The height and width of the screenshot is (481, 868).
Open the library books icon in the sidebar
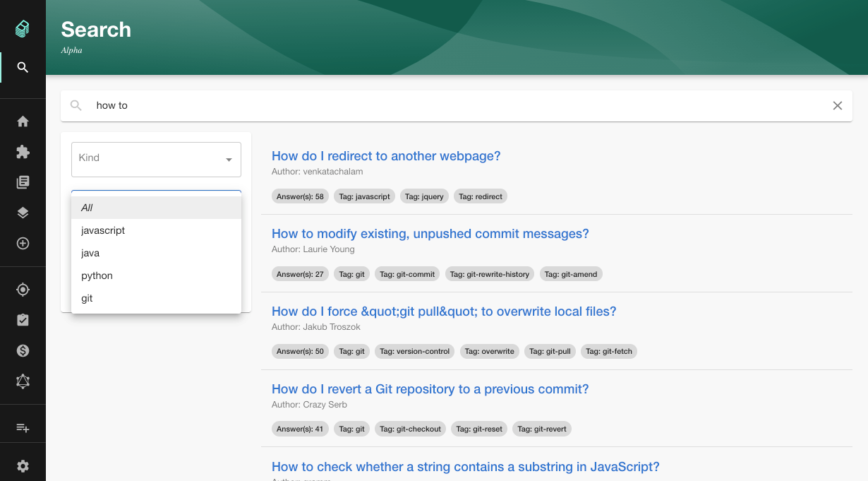pos(23,183)
